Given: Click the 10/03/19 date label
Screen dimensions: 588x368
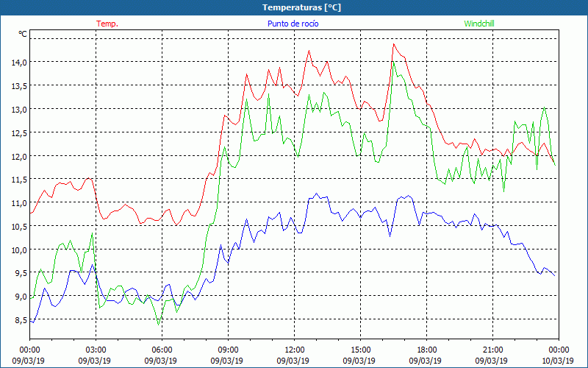Looking at the screenshot, I should [558, 361].
